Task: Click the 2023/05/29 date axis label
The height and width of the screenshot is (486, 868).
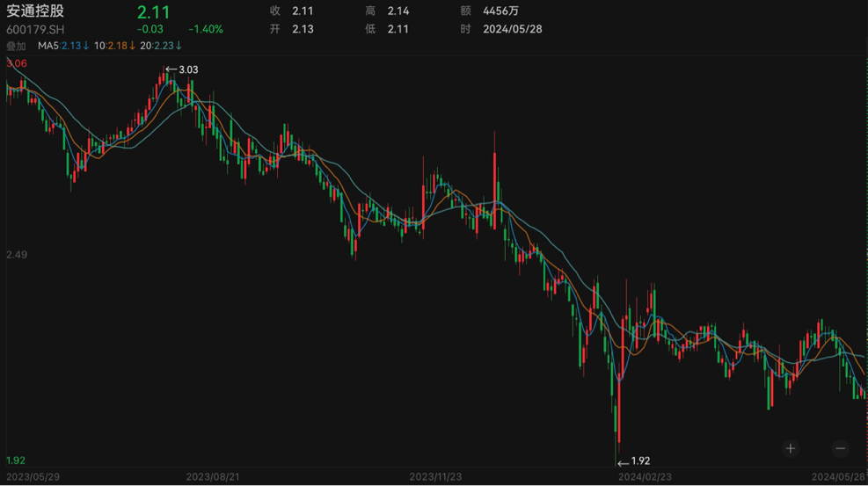Action: (33, 476)
